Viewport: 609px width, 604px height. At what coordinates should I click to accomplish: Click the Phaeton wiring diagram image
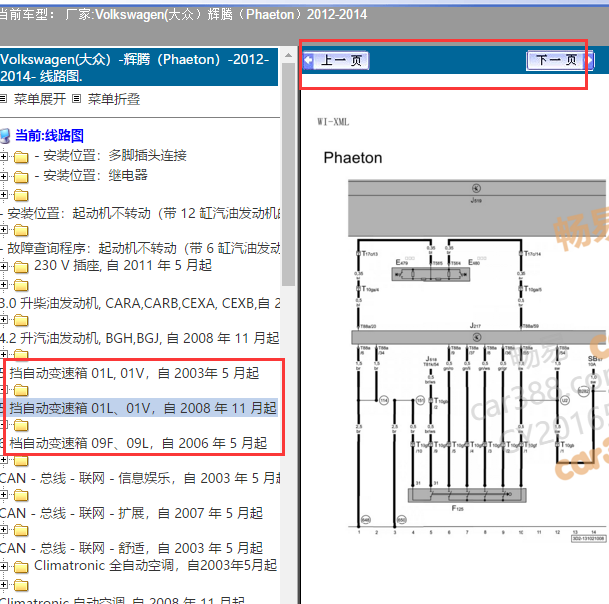click(478, 361)
